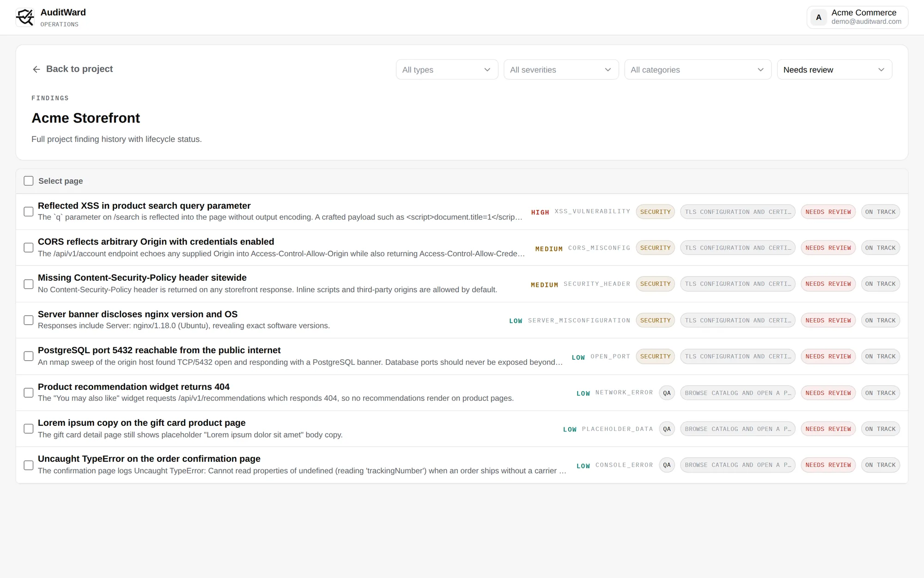Check the PostgreSQL port 5432 checkbox
This screenshot has width=924, height=578.
[29, 356]
